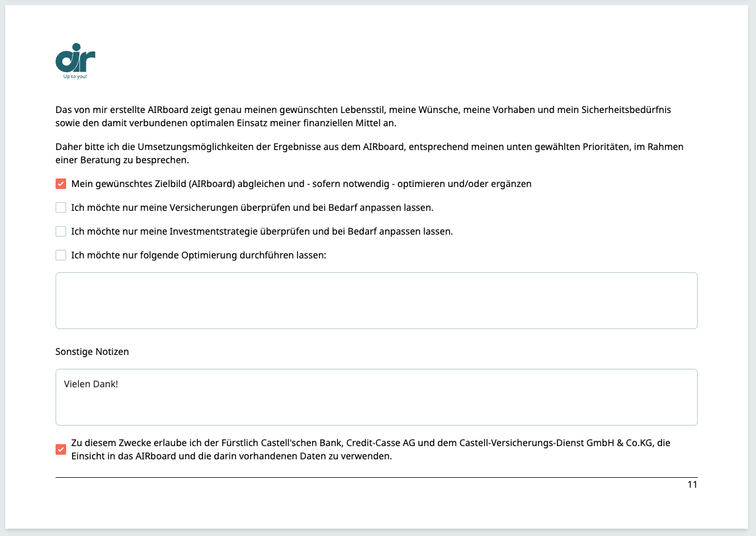Click the "Sonstige Notizen" heading label

click(92, 352)
